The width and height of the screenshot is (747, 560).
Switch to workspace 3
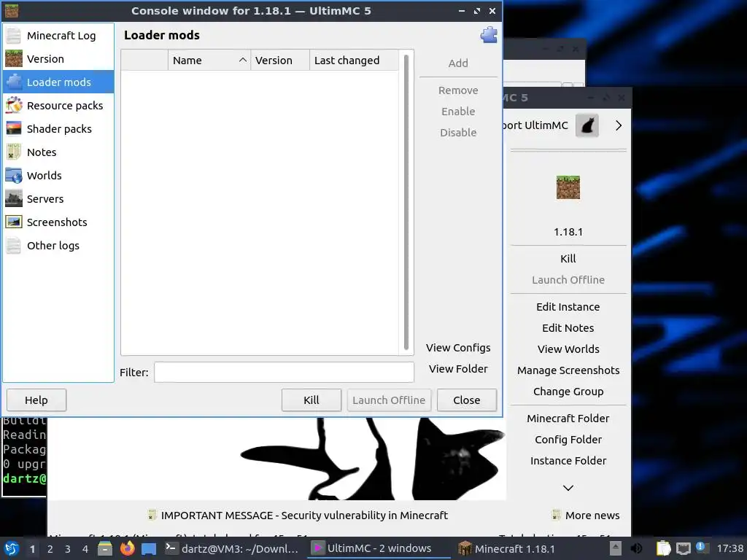[68, 549]
